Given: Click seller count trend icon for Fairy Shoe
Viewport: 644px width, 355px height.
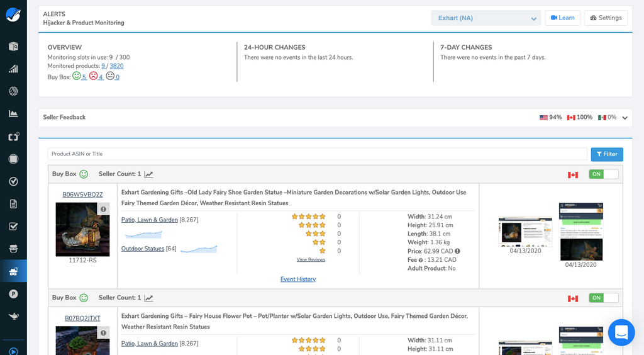Looking at the screenshot, I should (148, 174).
